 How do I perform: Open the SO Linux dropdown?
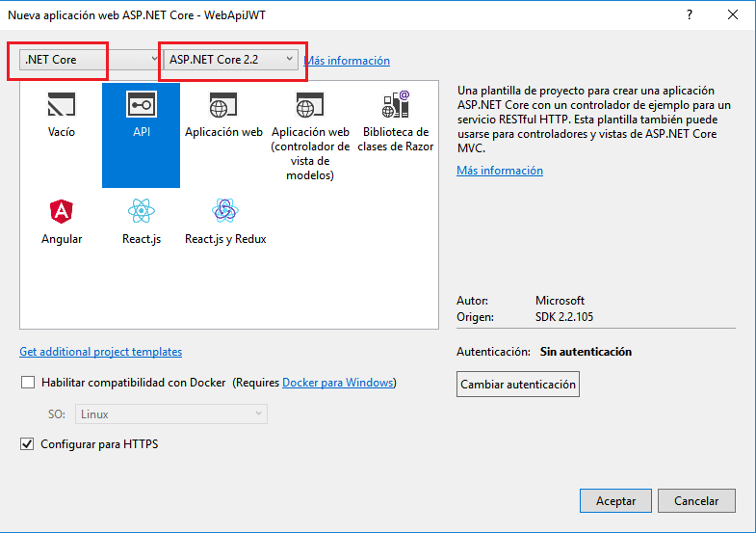(x=171, y=414)
